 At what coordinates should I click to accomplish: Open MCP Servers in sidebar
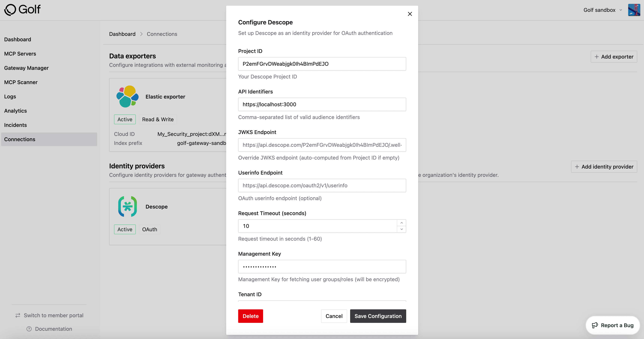click(20, 53)
